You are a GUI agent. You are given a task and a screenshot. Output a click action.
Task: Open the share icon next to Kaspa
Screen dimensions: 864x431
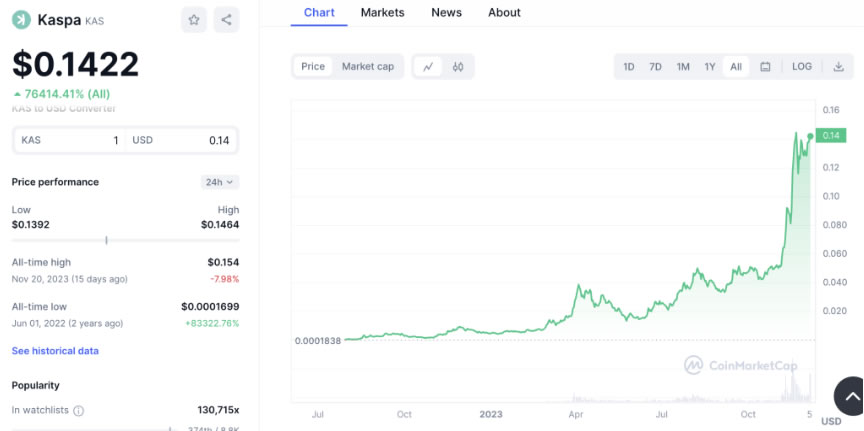226,20
